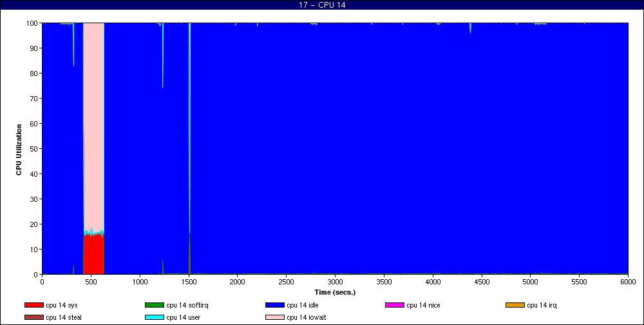This screenshot has width=644, height=325.
Task: Select the 'cpu 14 nice' legend label
Action: click(423, 305)
